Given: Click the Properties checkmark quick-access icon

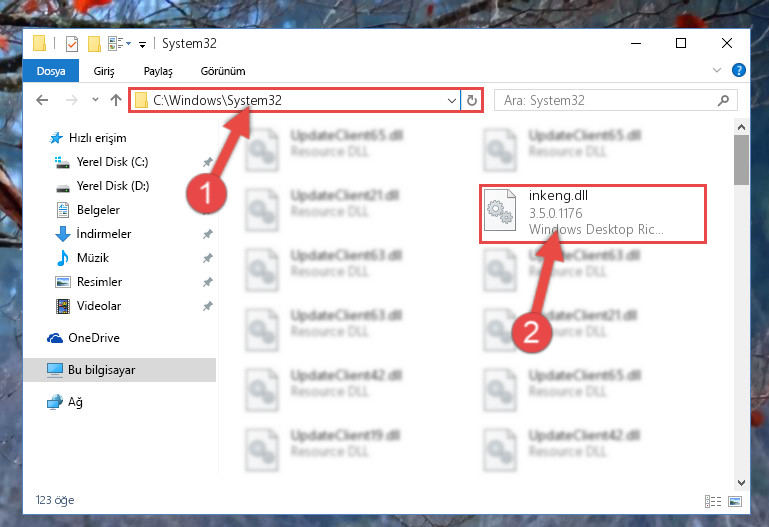Looking at the screenshot, I should coord(72,44).
